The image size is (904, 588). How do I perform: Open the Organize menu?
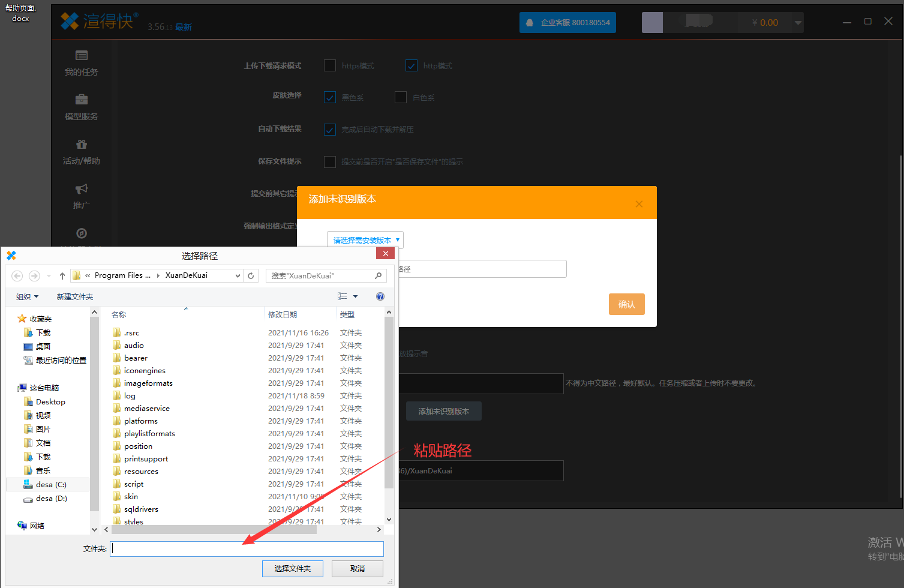pyautogui.click(x=27, y=296)
